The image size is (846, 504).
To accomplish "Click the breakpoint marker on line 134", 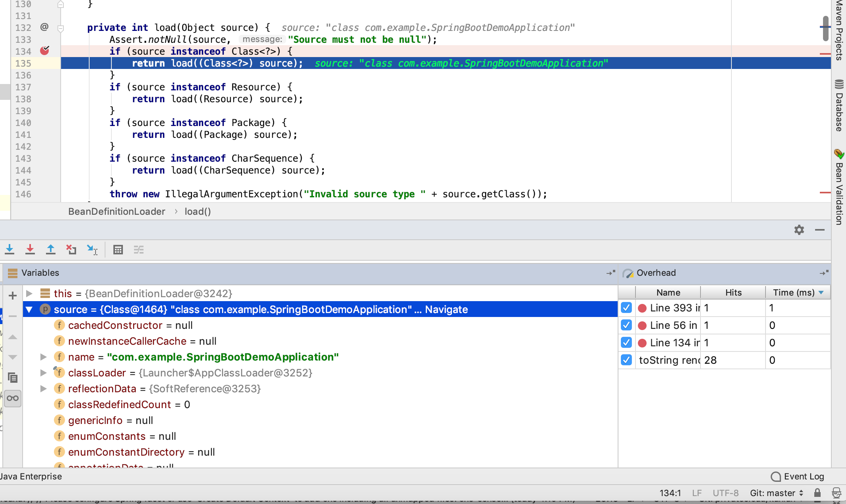I will click(x=45, y=51).
